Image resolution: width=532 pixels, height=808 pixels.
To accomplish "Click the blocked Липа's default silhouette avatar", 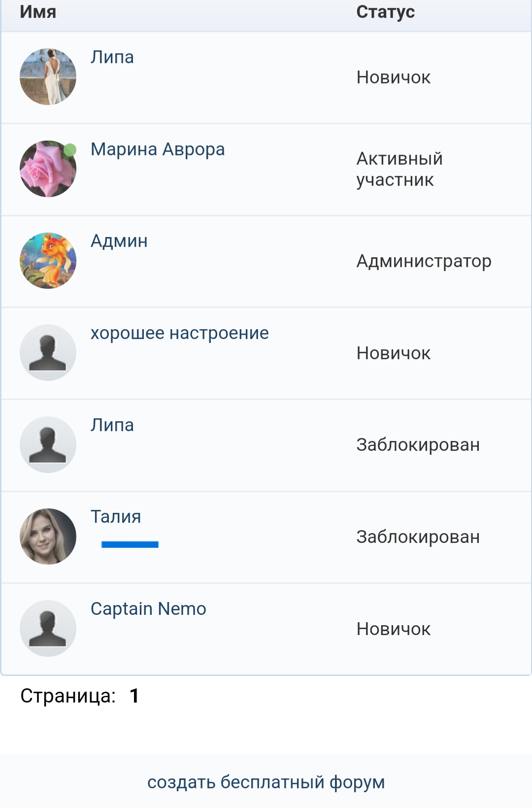I will [x=48, y=444].
